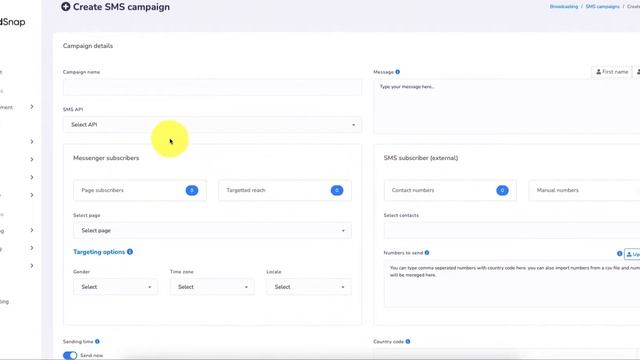The width and height of the screenshot is (640, 360).
Task: Click the Targetted reach count badge
Action: click(x=337, y=190)
